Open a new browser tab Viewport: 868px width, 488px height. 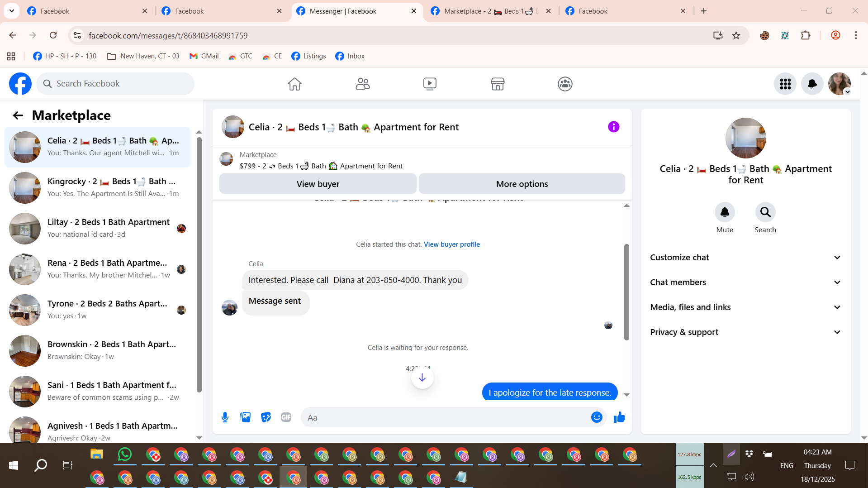(x=704, y=11)
